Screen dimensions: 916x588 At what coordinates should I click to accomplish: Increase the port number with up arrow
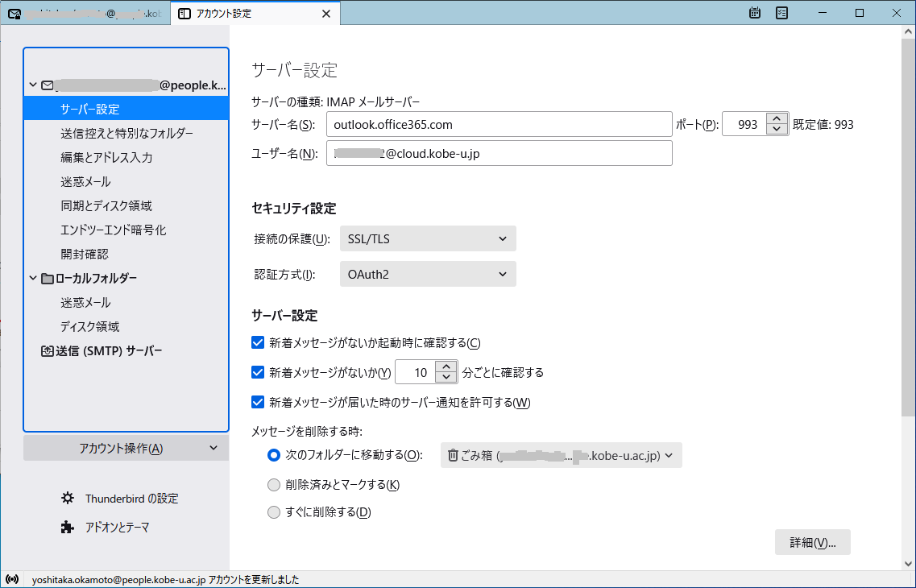click(777, 118)
